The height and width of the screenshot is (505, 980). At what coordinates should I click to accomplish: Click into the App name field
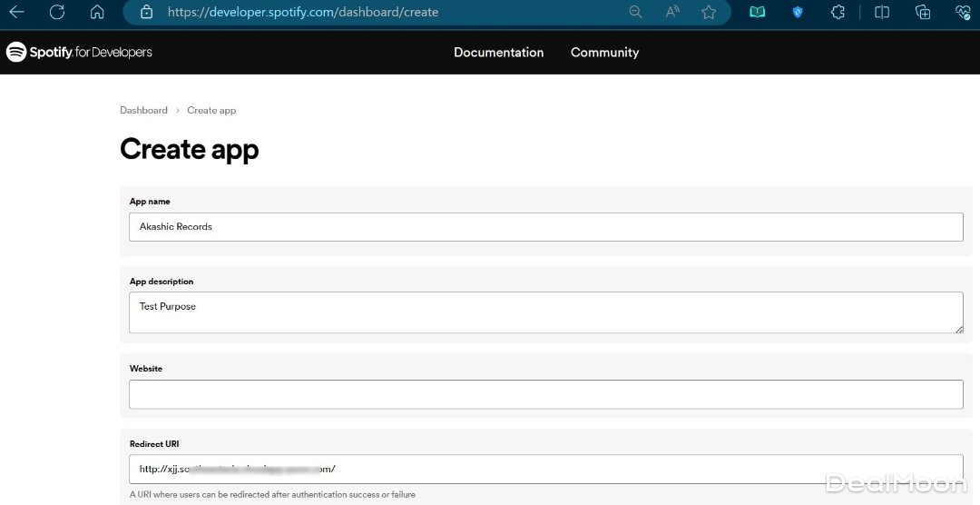545,227
